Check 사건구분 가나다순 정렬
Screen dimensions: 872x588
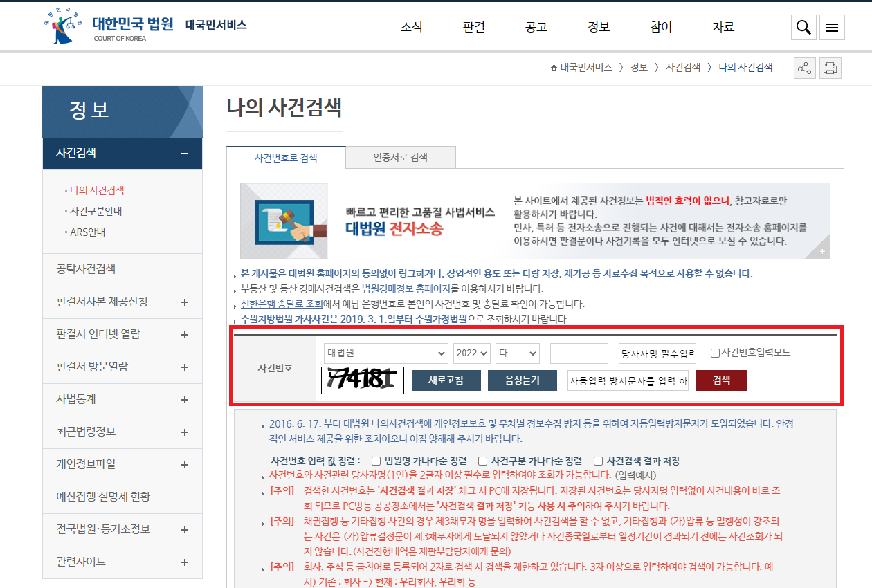point(483,461)
